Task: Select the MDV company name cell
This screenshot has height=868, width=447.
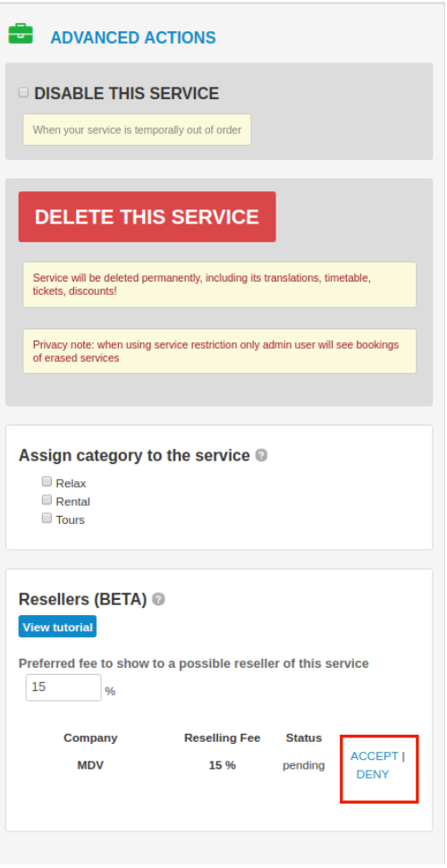Action: pos(90,765)
